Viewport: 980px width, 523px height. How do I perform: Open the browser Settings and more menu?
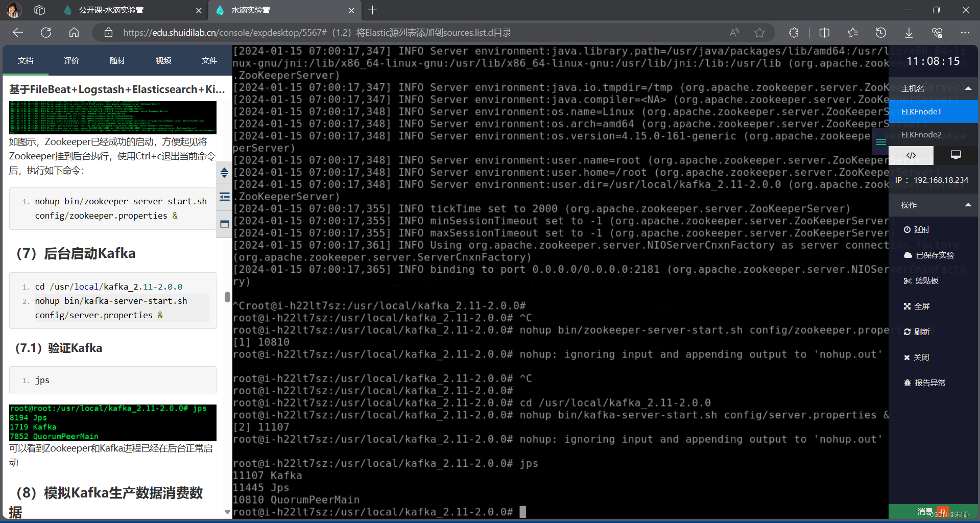965,33
